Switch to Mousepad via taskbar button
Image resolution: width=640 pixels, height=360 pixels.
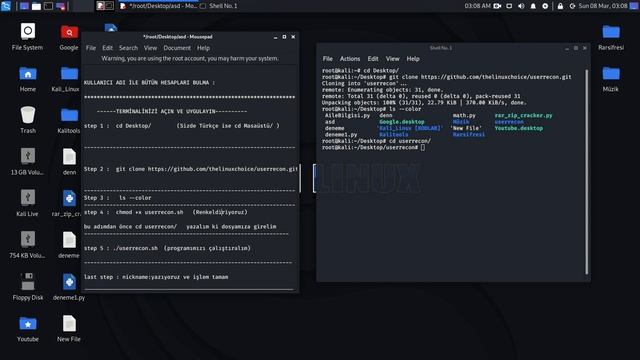[158, 6]
